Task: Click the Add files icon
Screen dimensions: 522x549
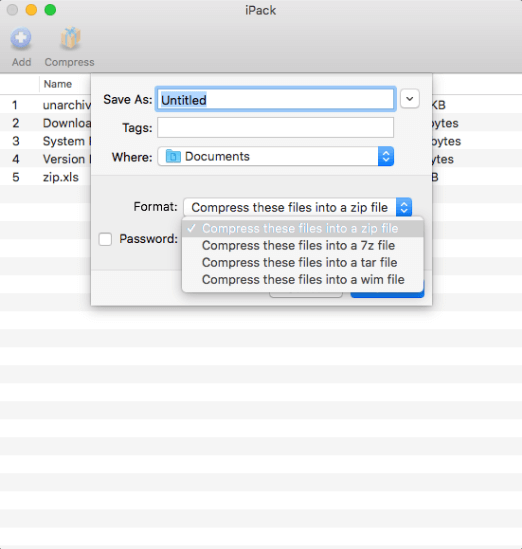Action: (x=21, y=38)
